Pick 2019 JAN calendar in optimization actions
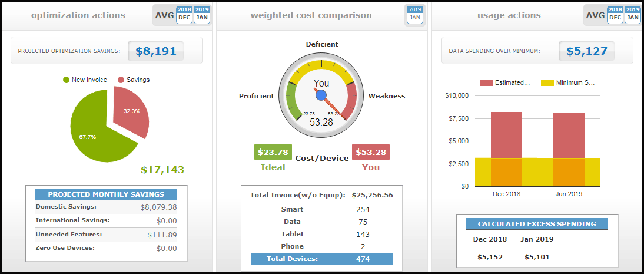The width and height of the screenshot is (644, 274). [202, 15]
